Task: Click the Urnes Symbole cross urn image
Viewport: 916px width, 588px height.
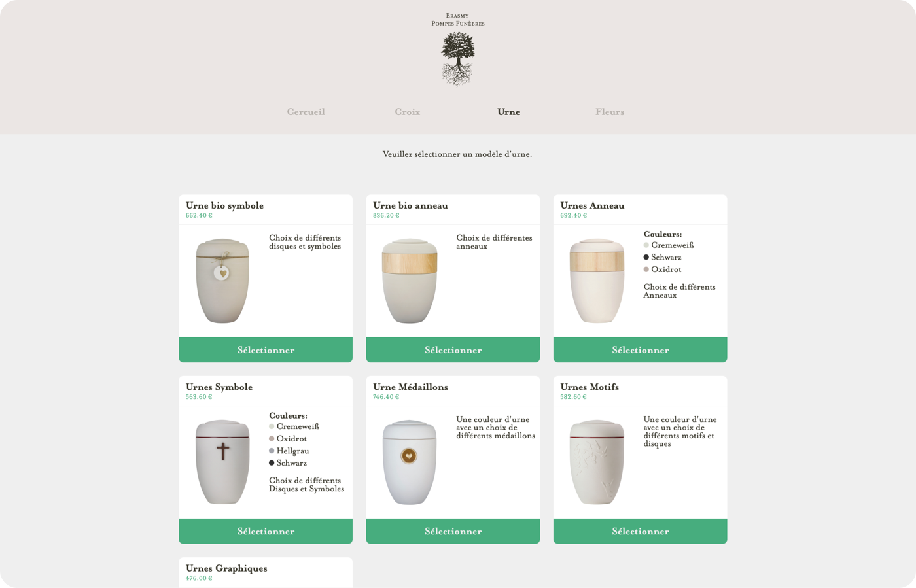Action: point(222,462)
